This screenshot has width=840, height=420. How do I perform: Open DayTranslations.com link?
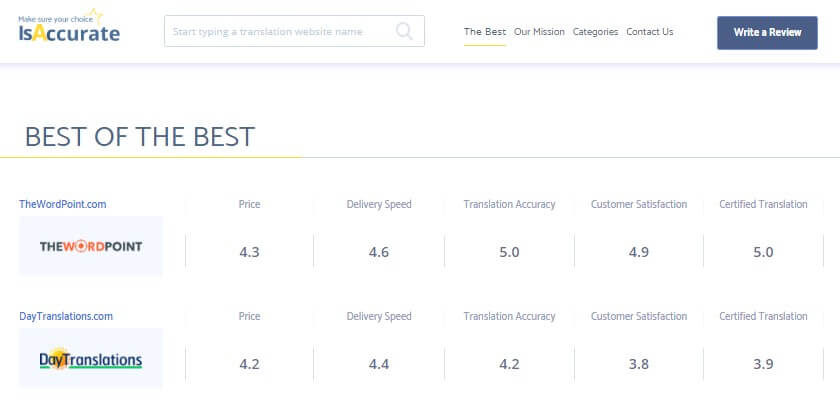tap(66, 316)
